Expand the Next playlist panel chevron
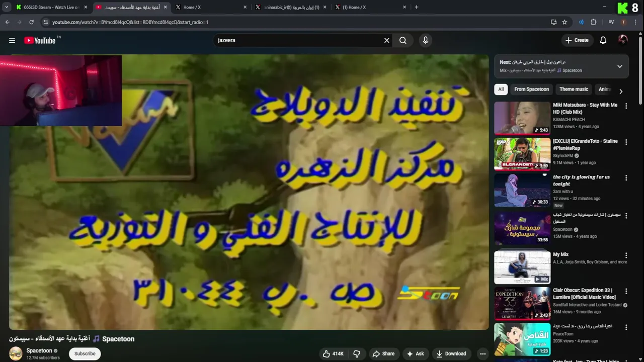 [619, 66]
